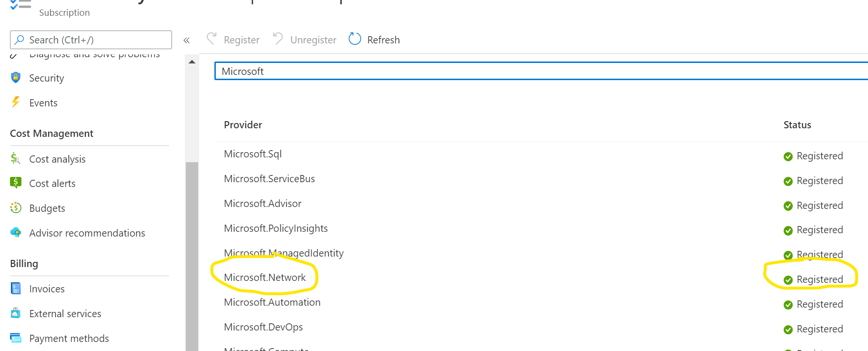The image size is (868, 351).
Task: Select the Microsoft.DevOps provider row
Action: point(541,328)
